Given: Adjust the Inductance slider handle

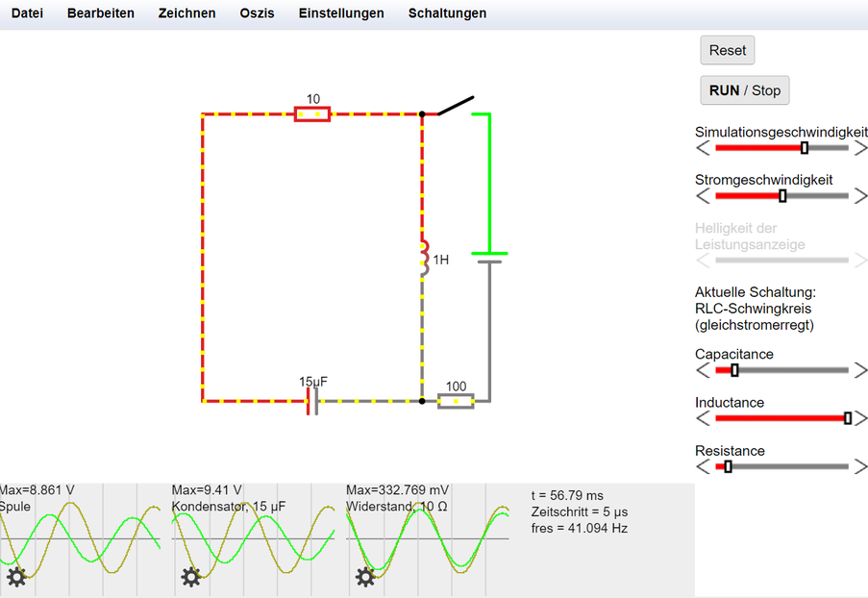Looking at the screenshot, I should click(x=848, y=418).
